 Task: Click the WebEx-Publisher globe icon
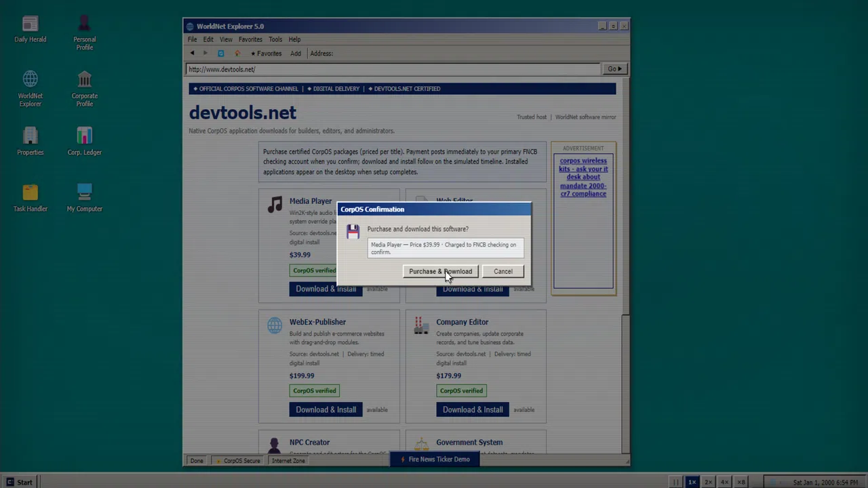click(275, 325)
